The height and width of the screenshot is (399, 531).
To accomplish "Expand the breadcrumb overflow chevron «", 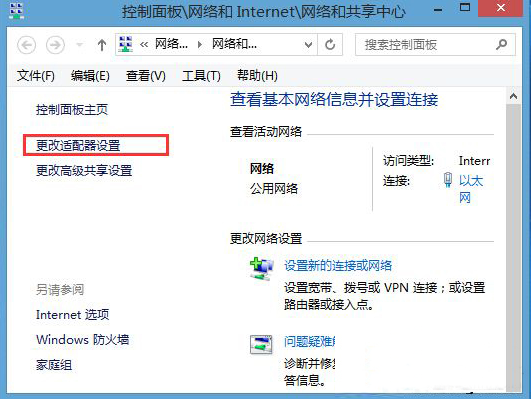I will (144, 44).
